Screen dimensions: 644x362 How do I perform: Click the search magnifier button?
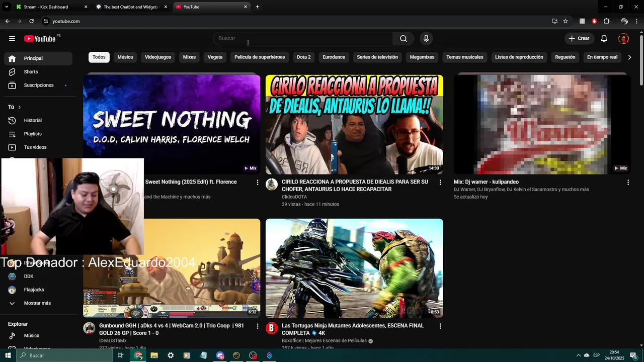tap(404, 39)
